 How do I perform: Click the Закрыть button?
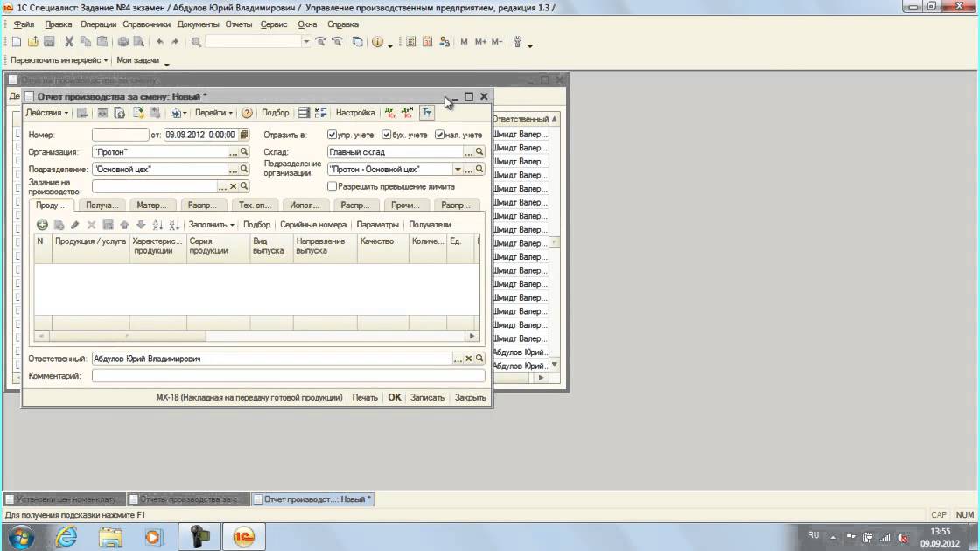[470, 397]
